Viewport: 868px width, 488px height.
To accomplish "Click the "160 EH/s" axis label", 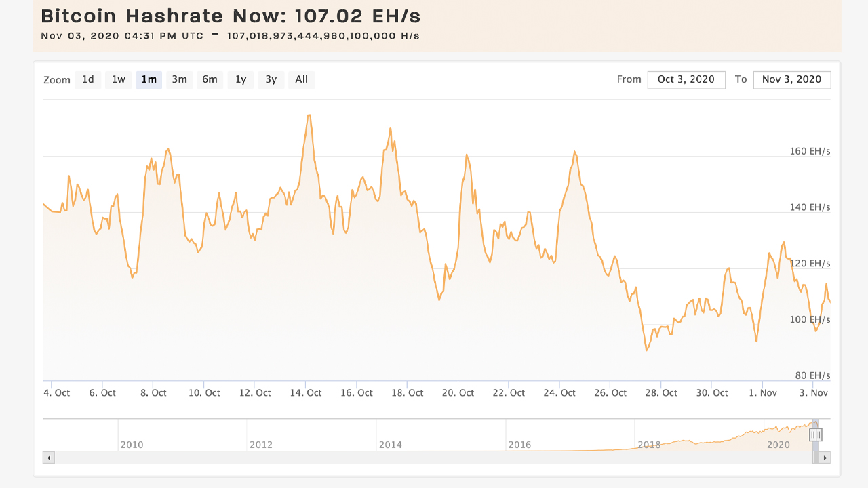I will [810, 151].
